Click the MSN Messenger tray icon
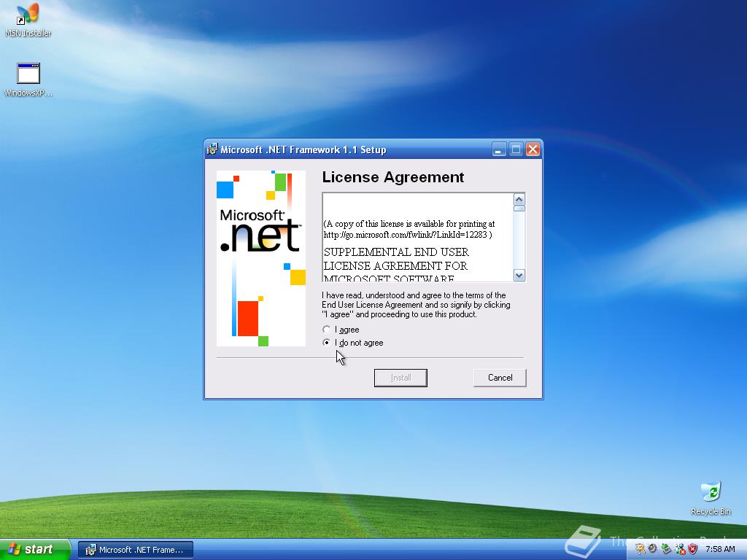The image size is (747, 560). pos(678,548)
